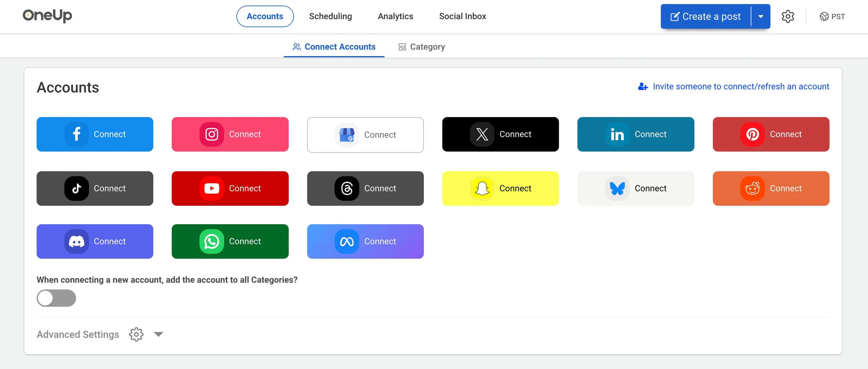Connect a TikTok account
868x369 pixels.
[x=95, y=188]
